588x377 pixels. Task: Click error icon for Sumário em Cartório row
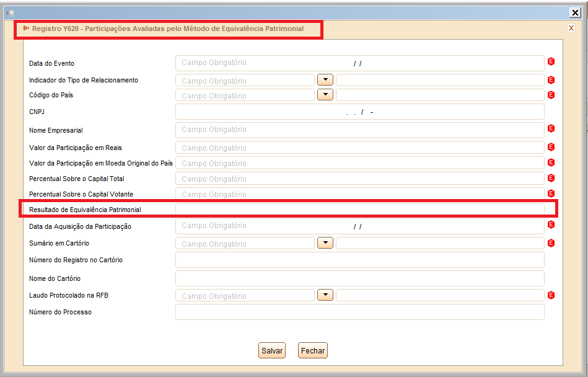(551, 243)
